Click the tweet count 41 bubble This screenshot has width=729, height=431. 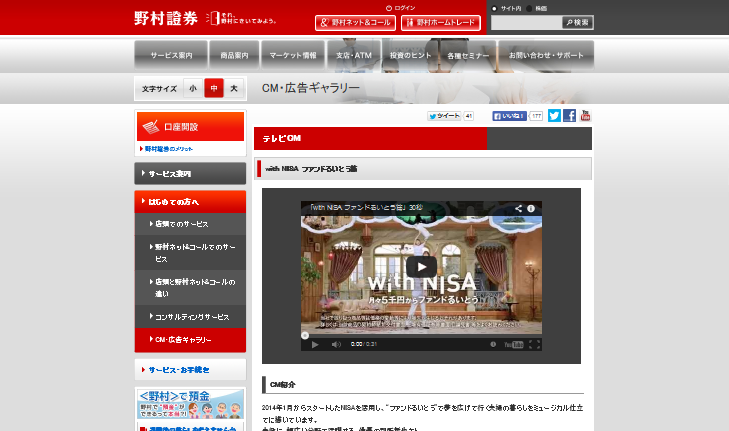[468, 116]
